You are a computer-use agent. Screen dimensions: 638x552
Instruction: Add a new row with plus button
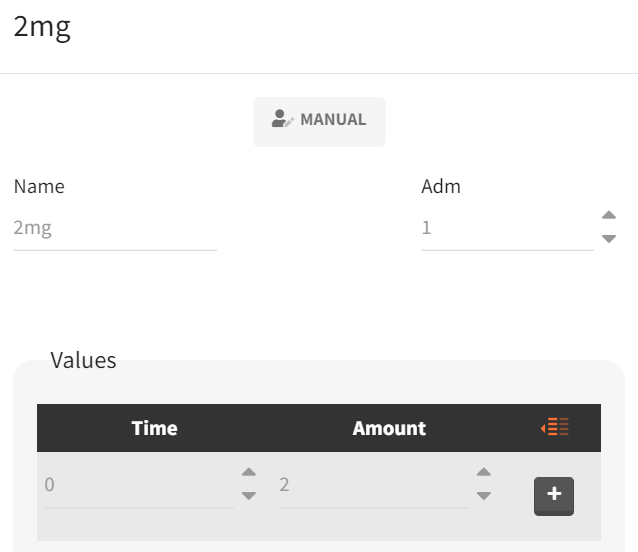pos(554,495)
